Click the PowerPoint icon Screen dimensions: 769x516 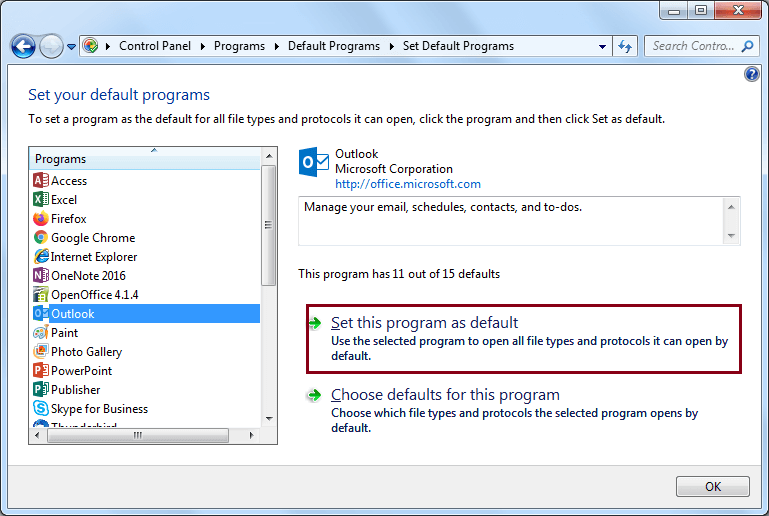(x=41, y=370)
